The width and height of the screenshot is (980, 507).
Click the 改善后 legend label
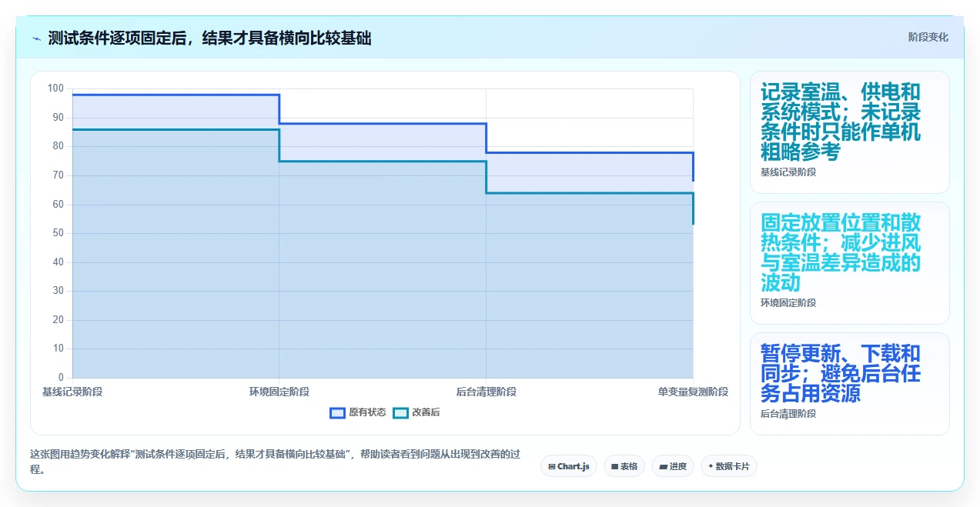[x=426, y=412]
